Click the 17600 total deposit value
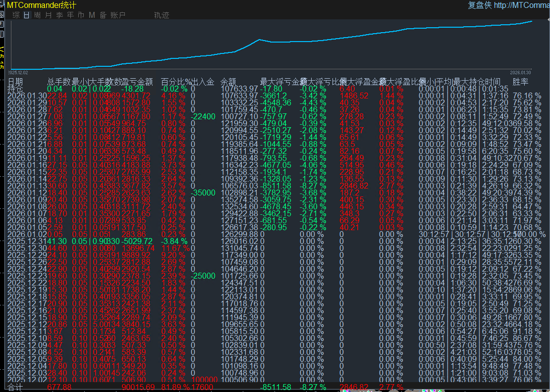This screenshot has height=392, width=550. coord(202,387)
